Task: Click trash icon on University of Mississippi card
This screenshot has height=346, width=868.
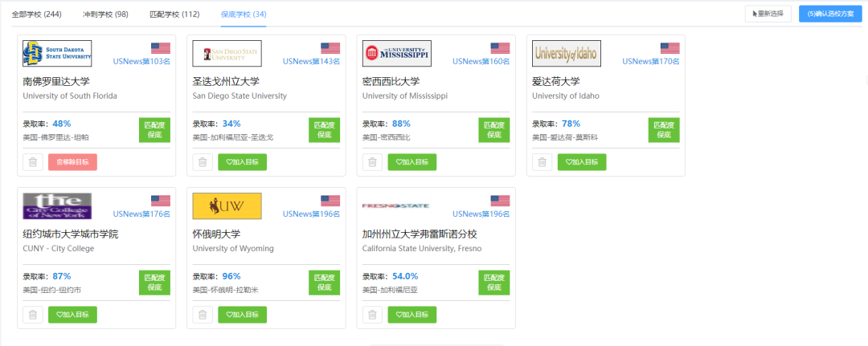Action: [x=373, y=162]
